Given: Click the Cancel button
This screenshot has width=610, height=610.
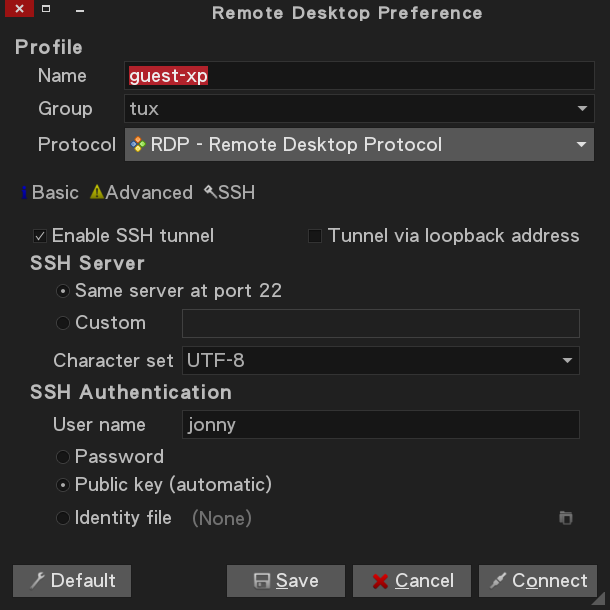Looking at the screenshot, I should click(x=413, y=581).
